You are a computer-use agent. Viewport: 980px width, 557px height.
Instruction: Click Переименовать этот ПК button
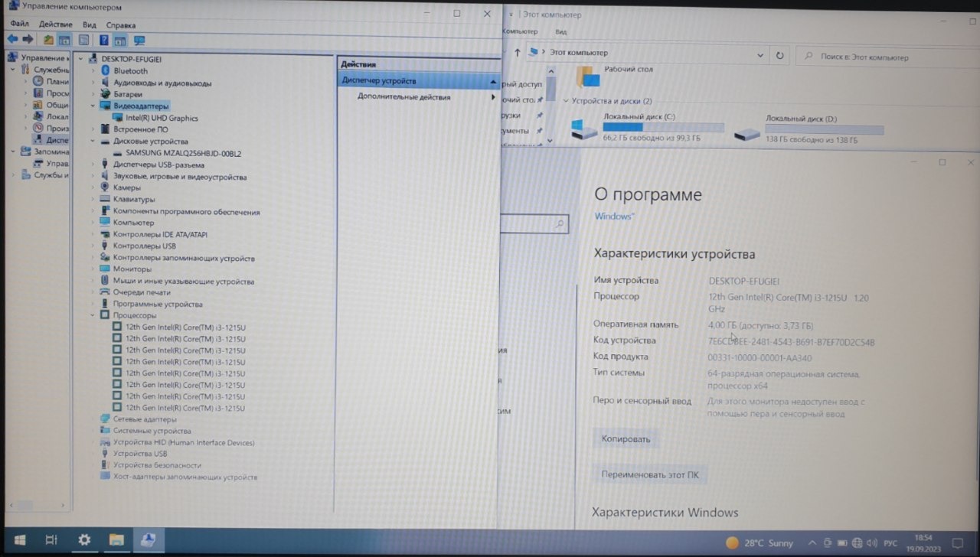pyautogui.click(x=650, y=474)
